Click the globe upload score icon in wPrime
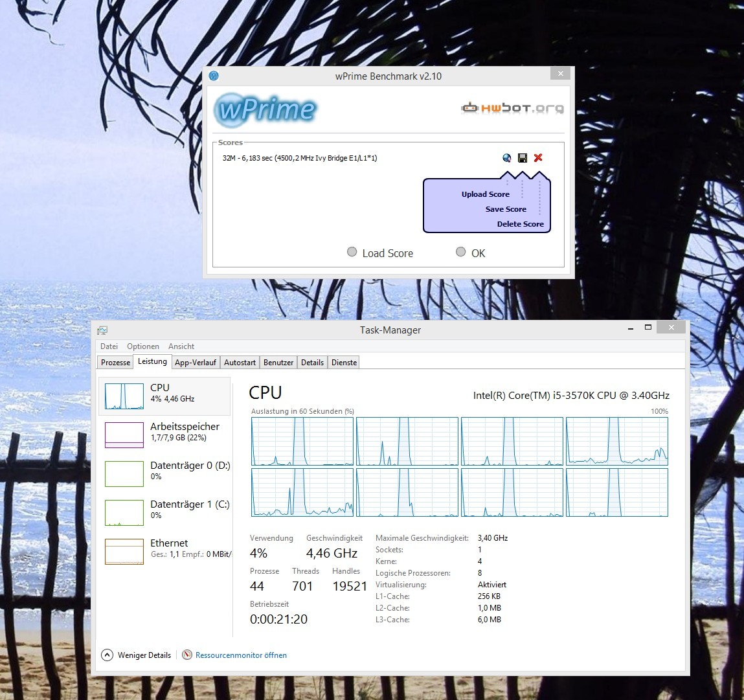This screenshot has height=700, width=744. point(507,158)
